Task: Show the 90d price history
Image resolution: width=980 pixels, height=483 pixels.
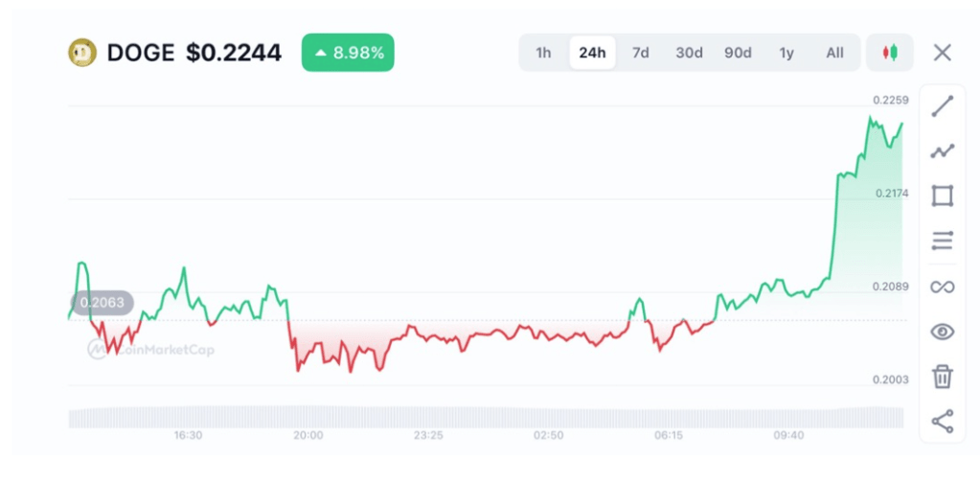Action: tap(738, 53)
